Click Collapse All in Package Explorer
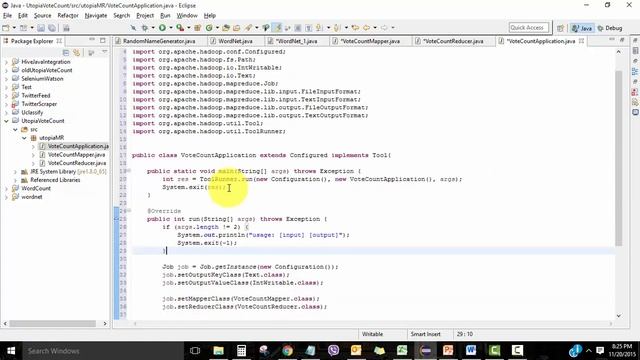This screenshot has width=640, height=360. coord(66,53)
